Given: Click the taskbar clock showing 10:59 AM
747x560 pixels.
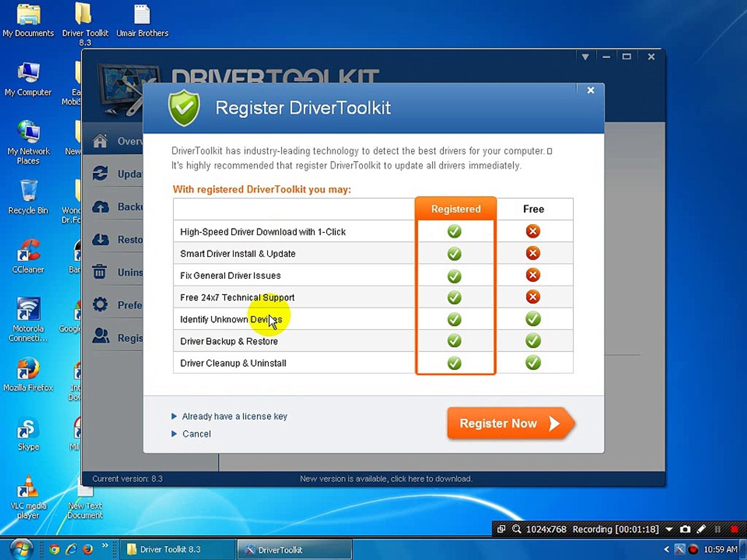Looking at the screenshot, I should [721, 549].
